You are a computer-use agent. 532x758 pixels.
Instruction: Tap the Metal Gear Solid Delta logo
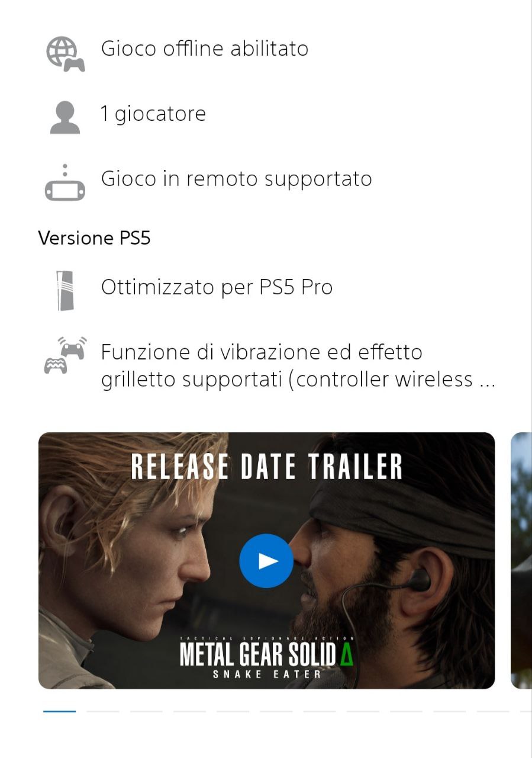[x=266, y=657]
